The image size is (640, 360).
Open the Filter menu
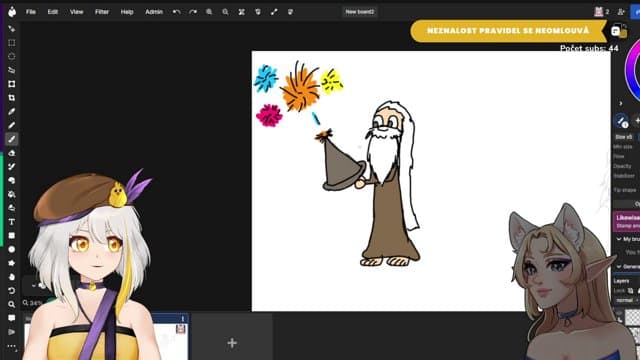102,12
